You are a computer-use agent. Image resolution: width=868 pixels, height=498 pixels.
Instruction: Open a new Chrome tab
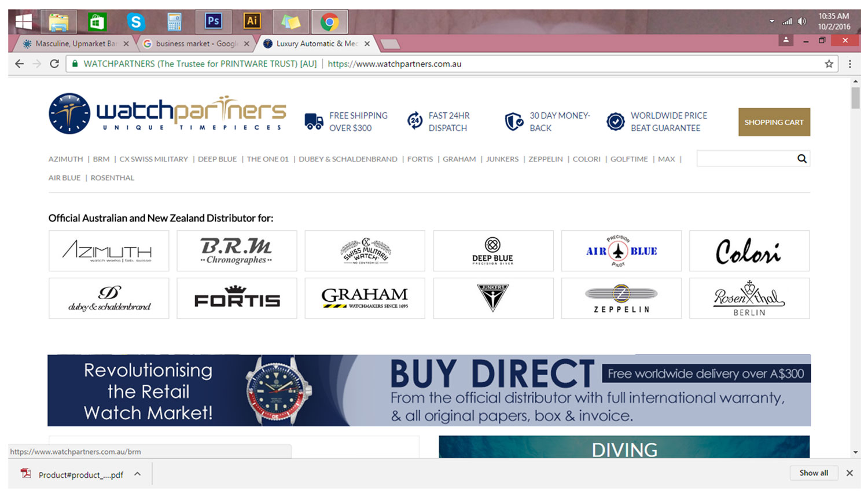click(x=390, y=44)
